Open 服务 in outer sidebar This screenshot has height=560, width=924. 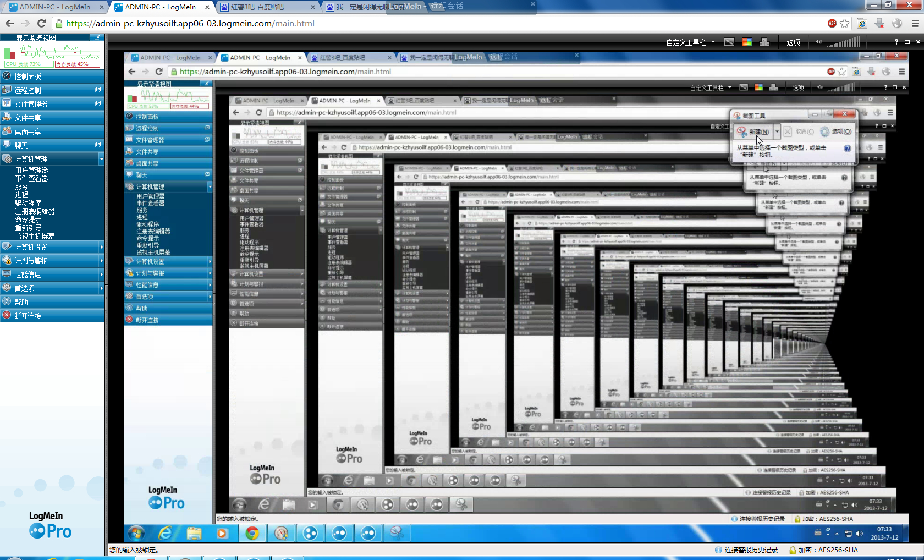[x=21, y=186]
